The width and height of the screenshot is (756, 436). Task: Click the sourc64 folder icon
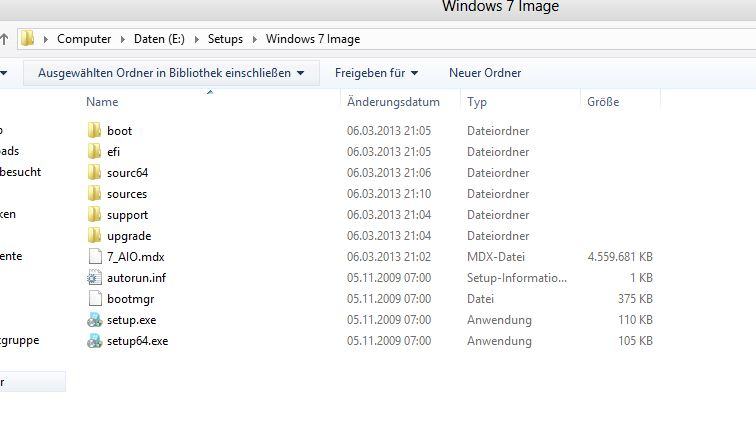(94, 172)
